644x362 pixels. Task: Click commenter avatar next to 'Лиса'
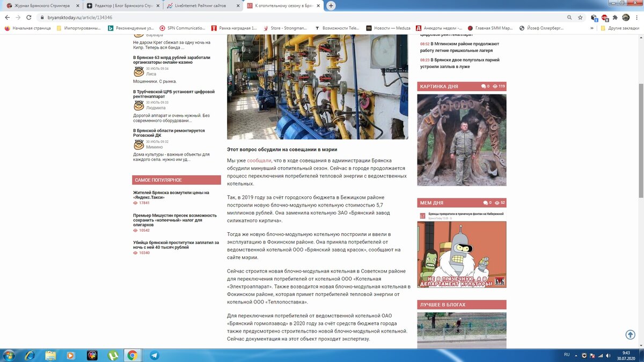click(x=138, y=72)
